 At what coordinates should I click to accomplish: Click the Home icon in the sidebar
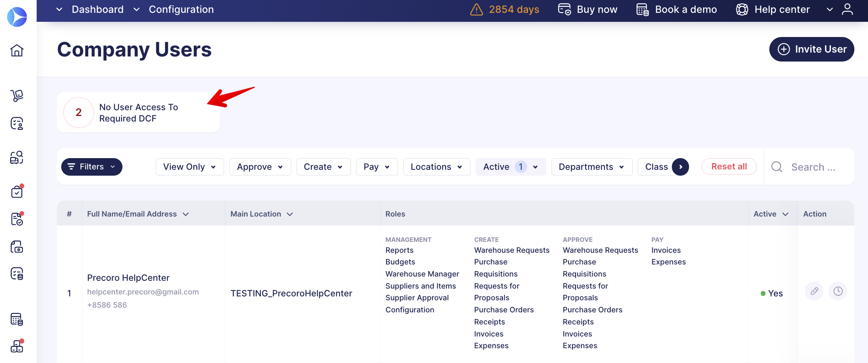17,50
